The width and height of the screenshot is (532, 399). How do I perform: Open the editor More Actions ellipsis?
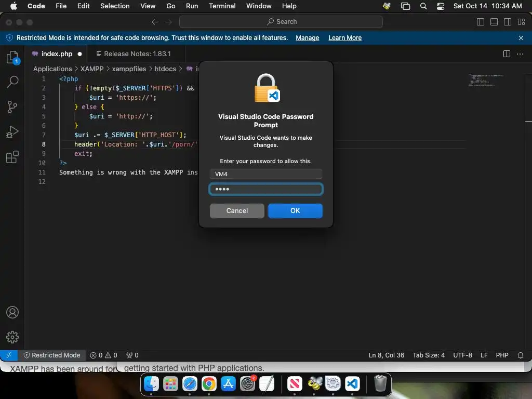[x=520, y=54]
